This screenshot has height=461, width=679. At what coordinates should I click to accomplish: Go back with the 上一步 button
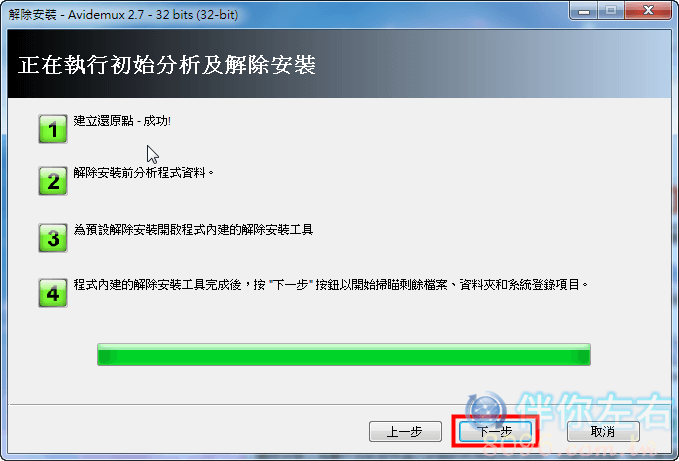pyautogui.click(x=405, y=432)
